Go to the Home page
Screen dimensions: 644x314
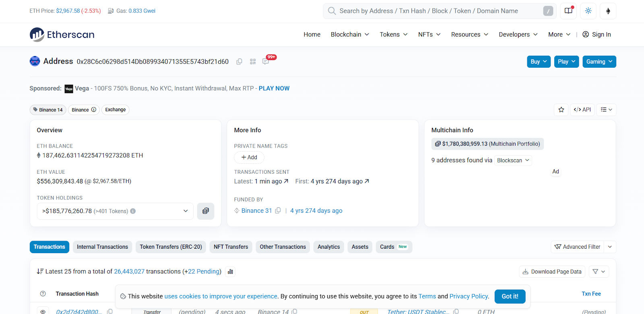tap(312, 35)
